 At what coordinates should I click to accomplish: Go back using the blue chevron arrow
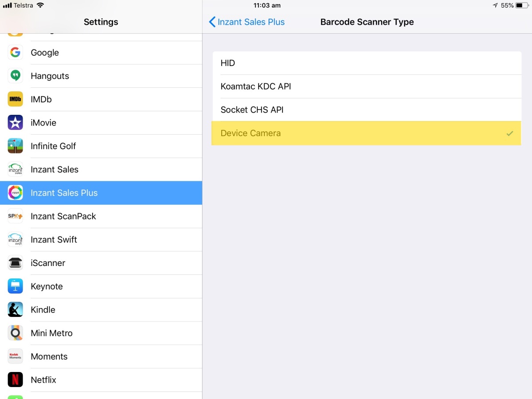pos(212,22)
